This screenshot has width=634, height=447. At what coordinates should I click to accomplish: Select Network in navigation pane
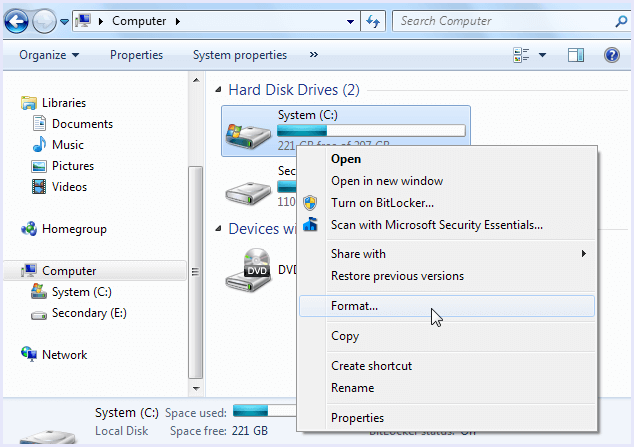(x=64, y=355)
